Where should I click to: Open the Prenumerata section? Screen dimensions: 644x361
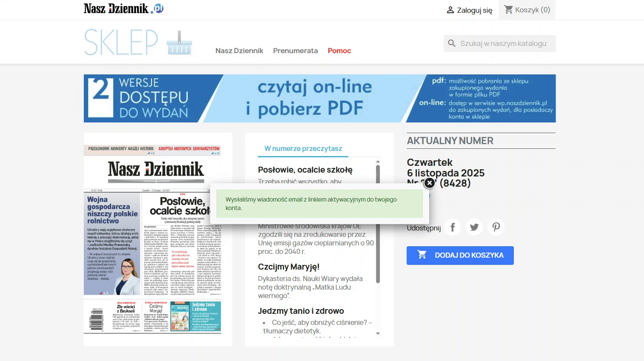pyautogui.click(x=295, y=51)
